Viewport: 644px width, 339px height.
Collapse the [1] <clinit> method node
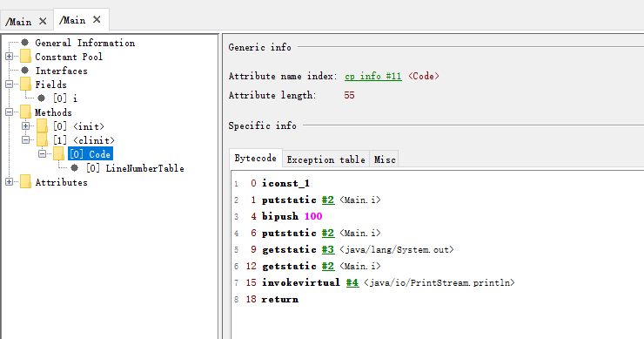click(25, 140)
